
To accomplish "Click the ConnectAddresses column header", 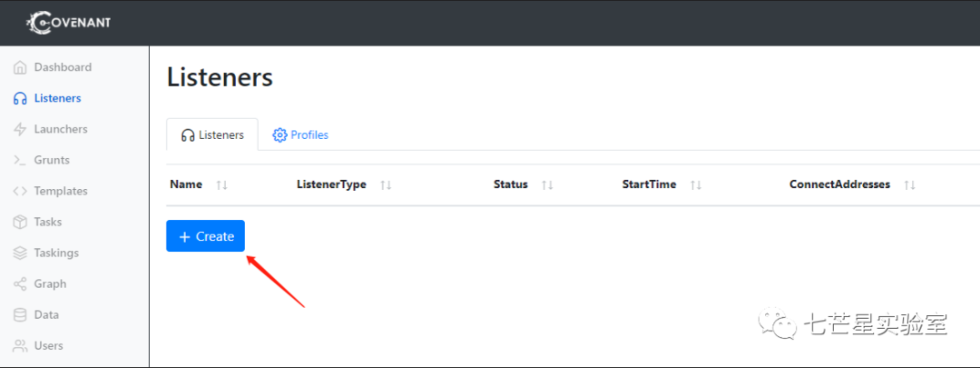I will pyautogui.click(x=840, y=184).
